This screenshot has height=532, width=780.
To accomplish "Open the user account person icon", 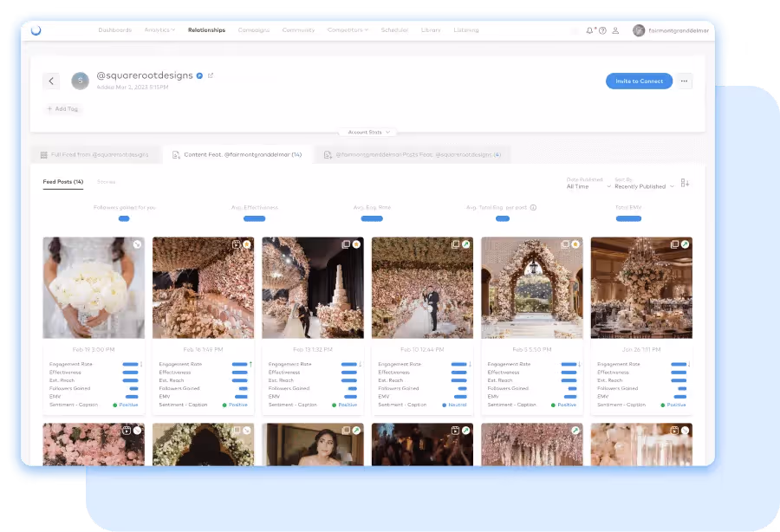I will point(615,30).
